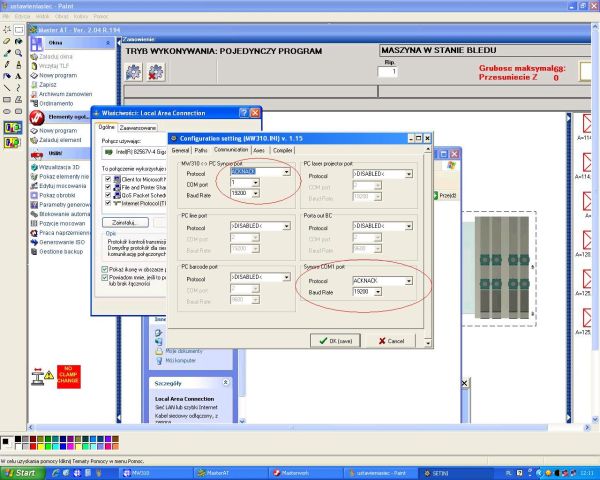Switch to the SETINI taskbar button

point(453,473)
